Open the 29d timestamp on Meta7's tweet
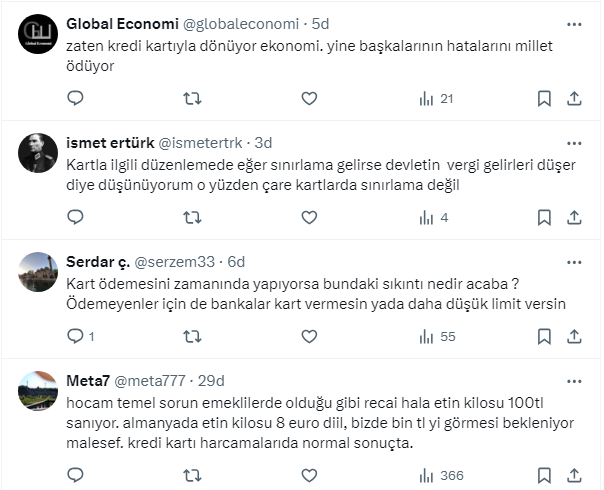The height and width of the screenshot is (490, 604). tap(210, 380)
